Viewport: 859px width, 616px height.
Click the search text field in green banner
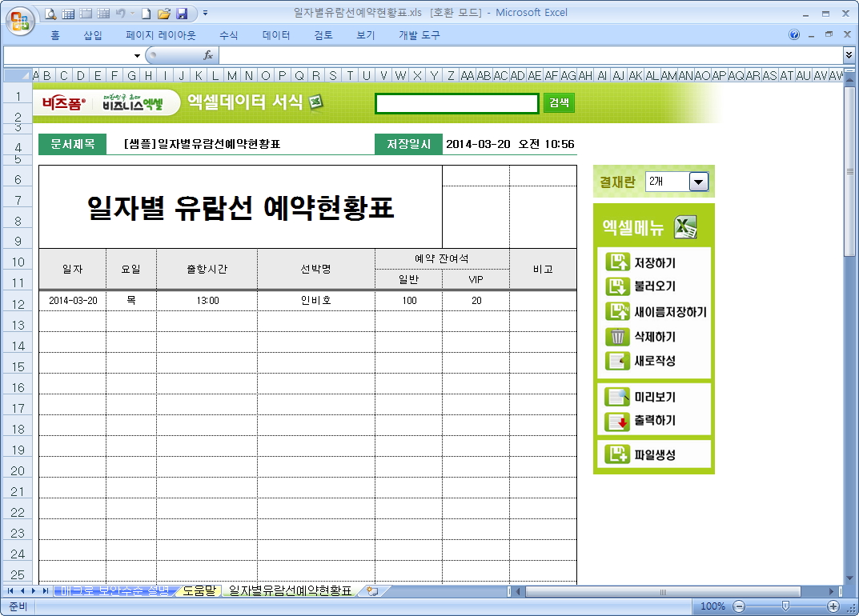point(456,103)
